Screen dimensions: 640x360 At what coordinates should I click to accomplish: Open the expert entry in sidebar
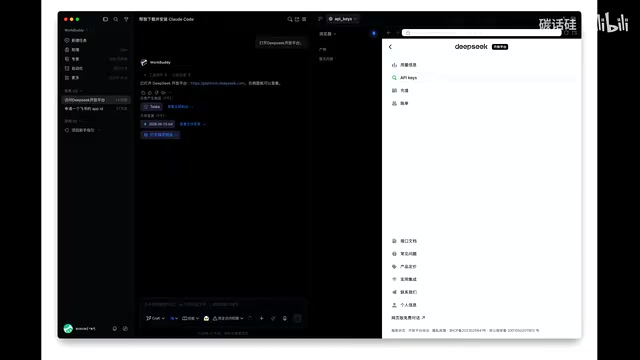96,59
